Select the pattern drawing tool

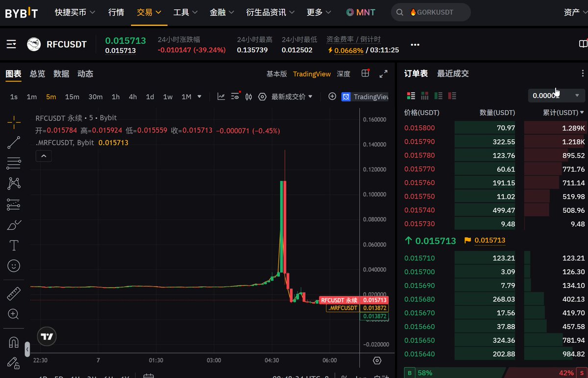14,183
